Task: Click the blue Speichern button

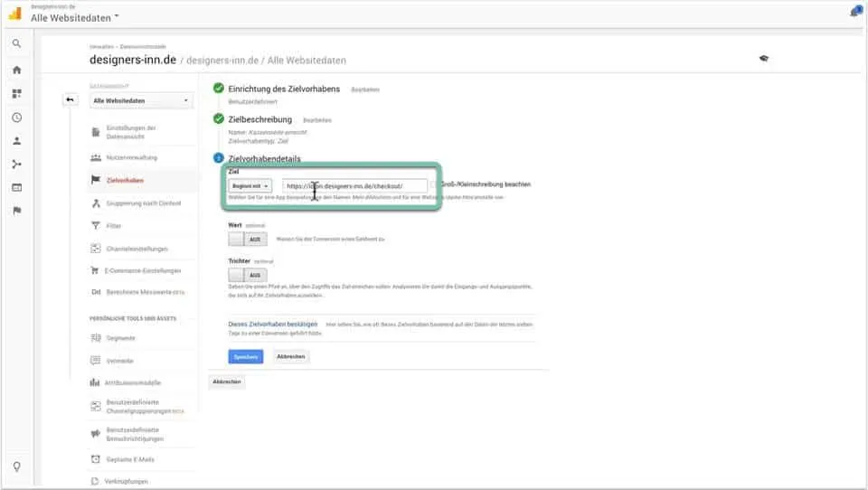Action: 245,356
